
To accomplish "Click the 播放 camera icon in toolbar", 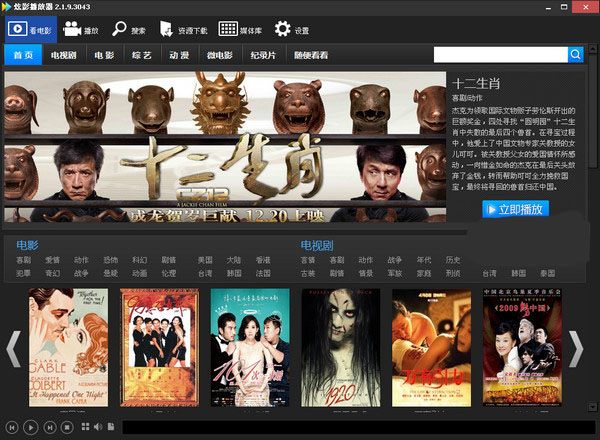I will pyautogui.click(x=72, y=29).
